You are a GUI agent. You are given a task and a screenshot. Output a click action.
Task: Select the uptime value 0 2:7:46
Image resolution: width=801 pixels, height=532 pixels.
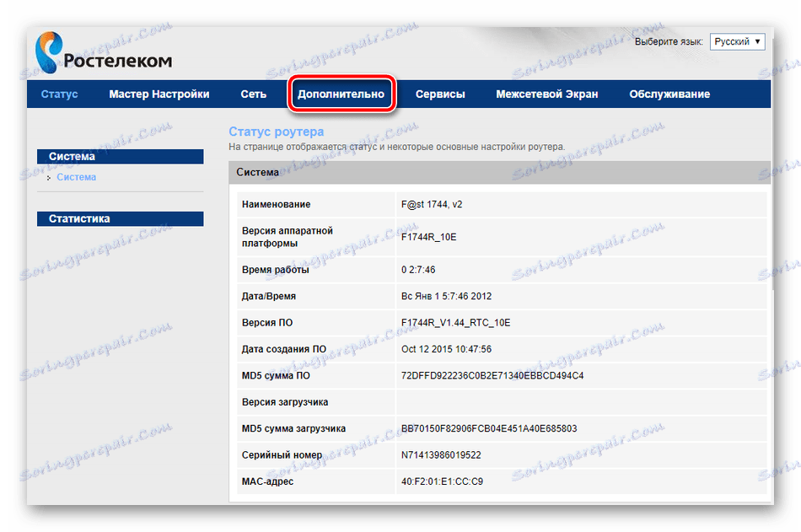coord(418,270)
